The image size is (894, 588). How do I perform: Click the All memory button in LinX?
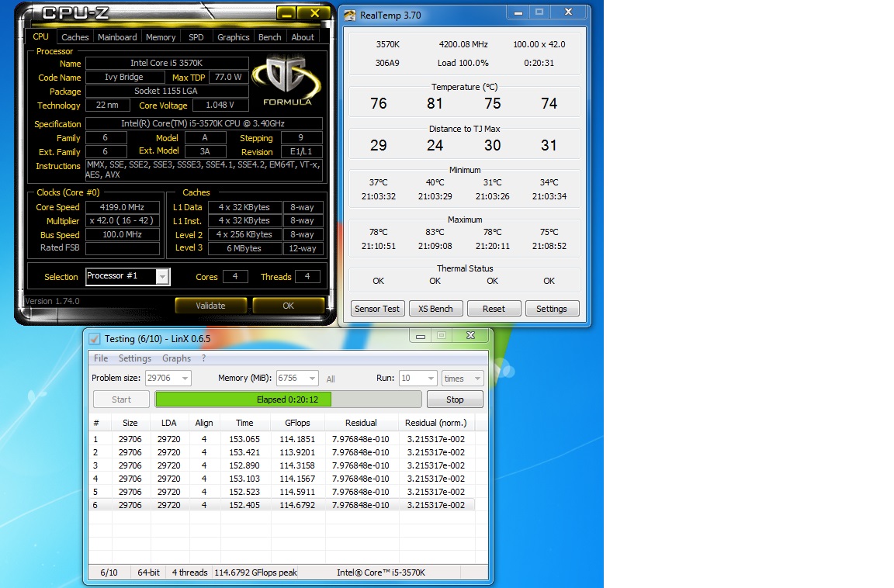tap(331, 379)
